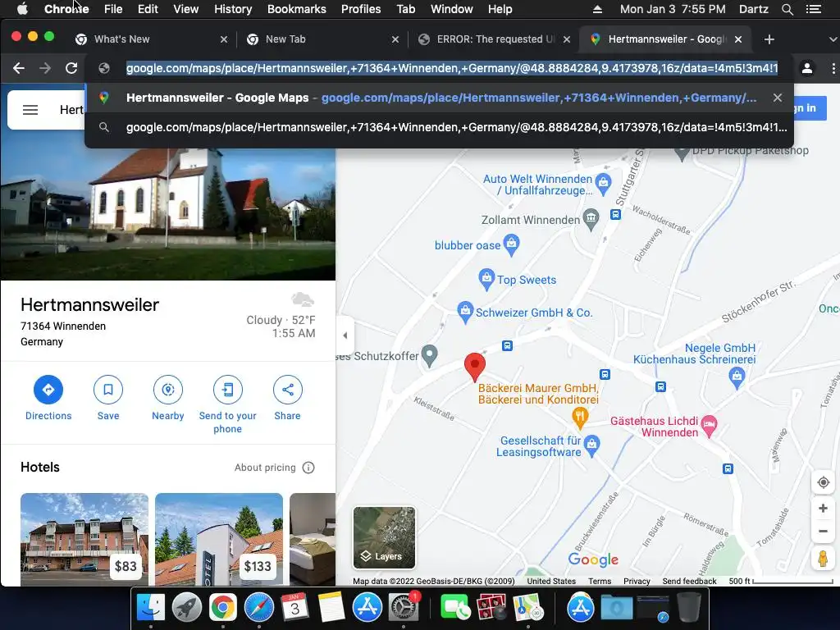Open the Control Center menu bar icon

[813, 9]
